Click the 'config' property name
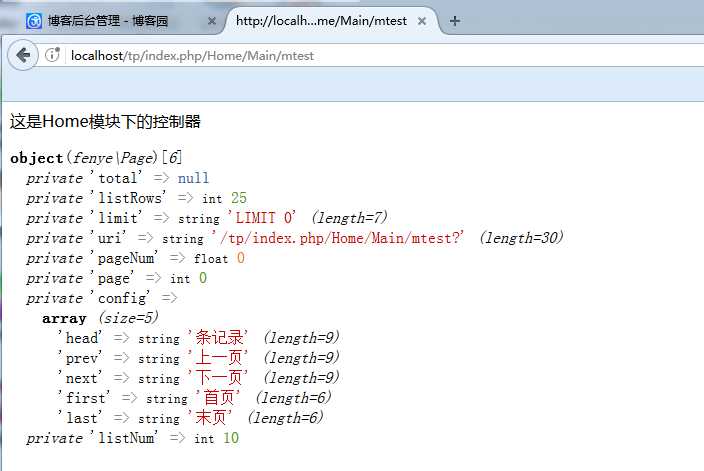Screen dimensions: 704x471 click(121, 298)
